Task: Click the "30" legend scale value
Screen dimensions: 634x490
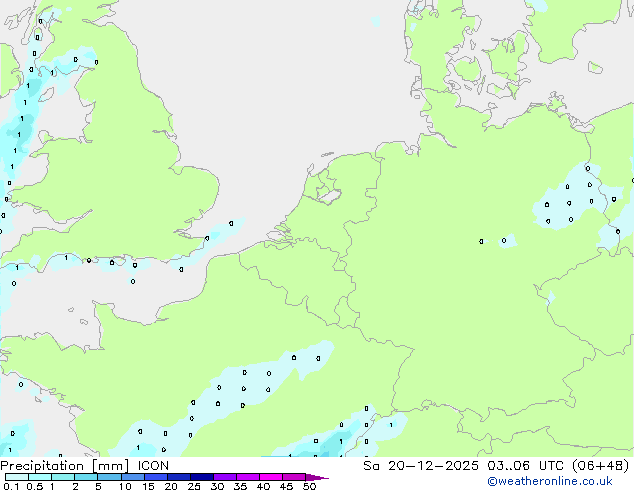Action: [x=217, y=486]
